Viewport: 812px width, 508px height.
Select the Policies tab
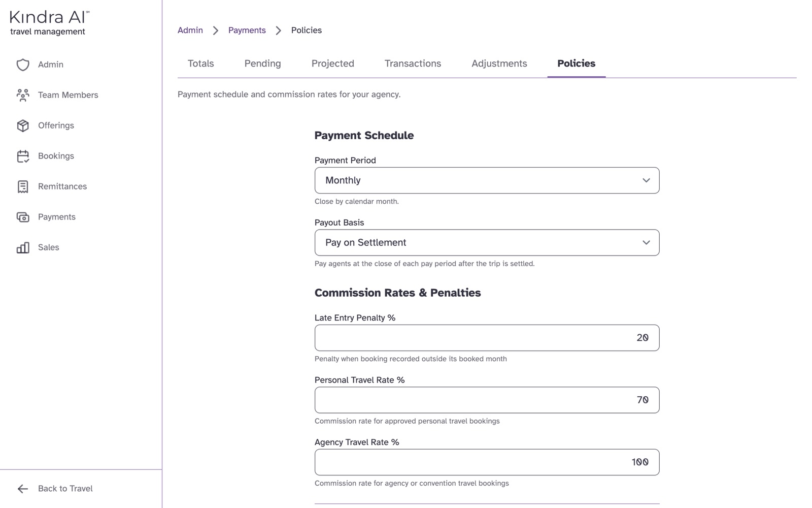(x=576, y=63)
